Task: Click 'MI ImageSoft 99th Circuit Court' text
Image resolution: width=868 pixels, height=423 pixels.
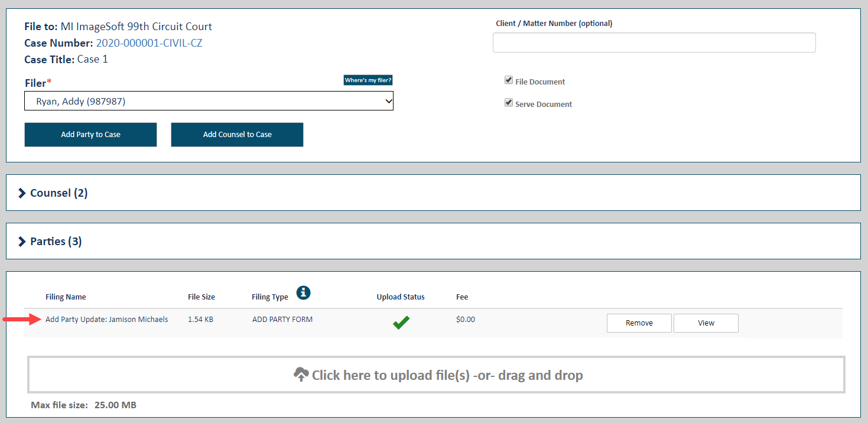Action: pos(136,27)
